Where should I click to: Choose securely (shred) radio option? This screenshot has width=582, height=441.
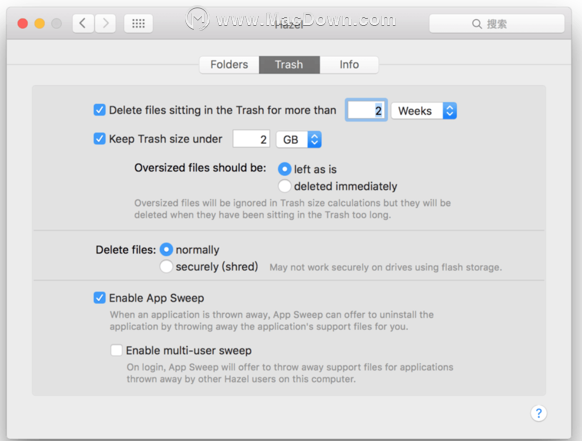pyautogui.click(x=166, y=266)
